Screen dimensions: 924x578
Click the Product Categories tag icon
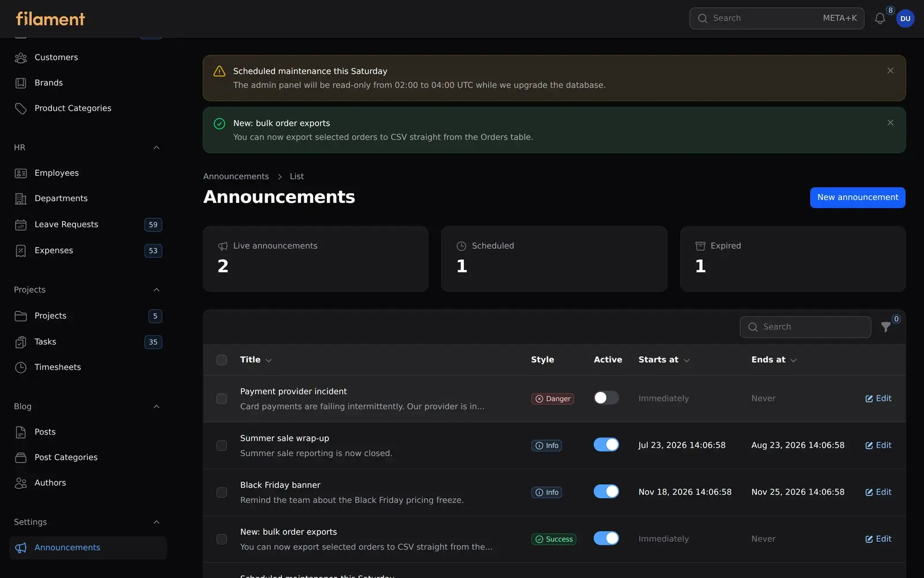tap(21, 108)
